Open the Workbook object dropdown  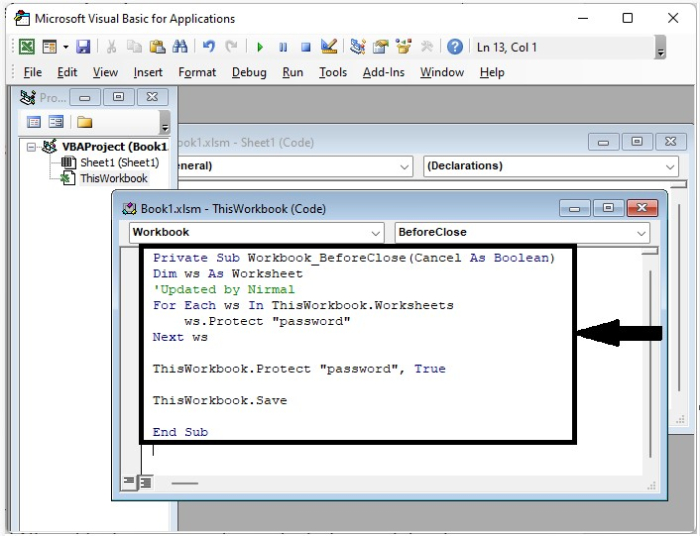click(x=257, y=233)
